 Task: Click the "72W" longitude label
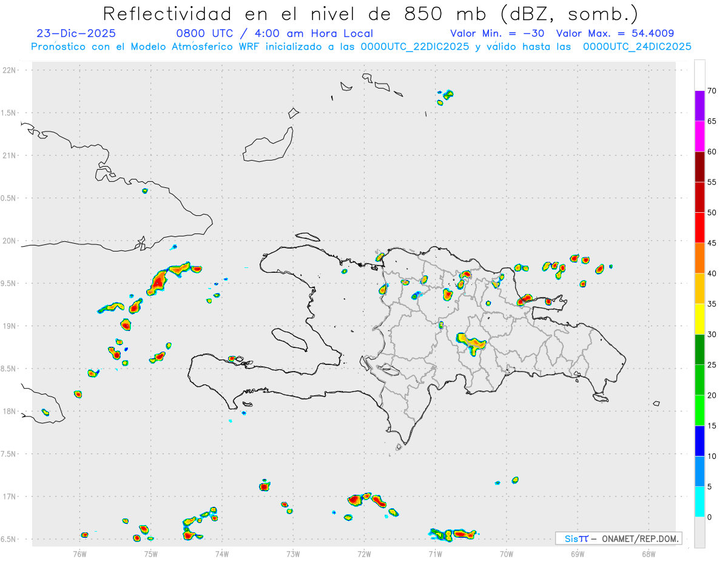(x=364, y=554)
